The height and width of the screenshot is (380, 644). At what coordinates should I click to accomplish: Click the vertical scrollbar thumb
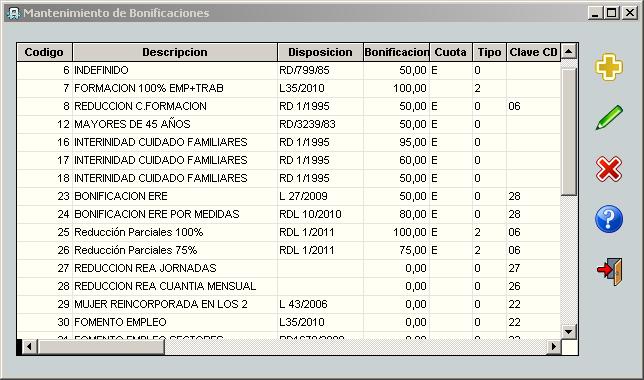[569, 131]
